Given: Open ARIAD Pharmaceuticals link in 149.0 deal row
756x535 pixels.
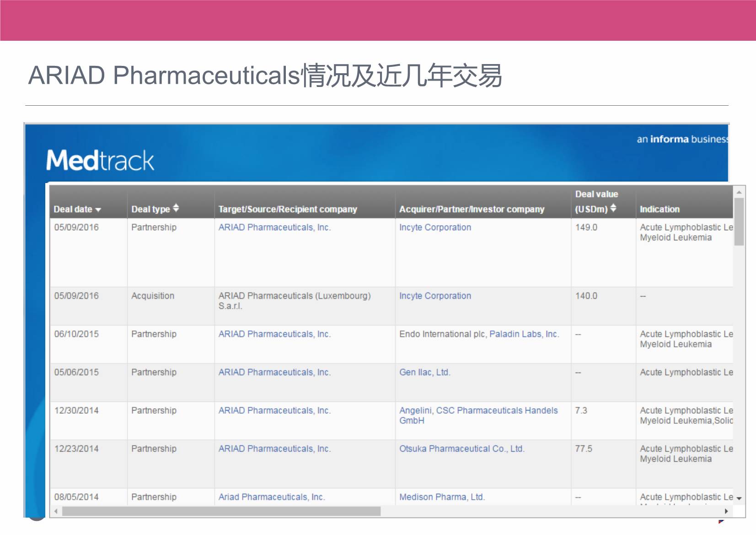Looking at the screenshot, I should 274,227.
